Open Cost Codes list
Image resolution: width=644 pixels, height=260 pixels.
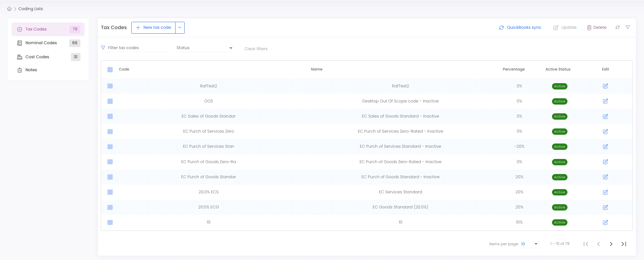pos(48,57)
